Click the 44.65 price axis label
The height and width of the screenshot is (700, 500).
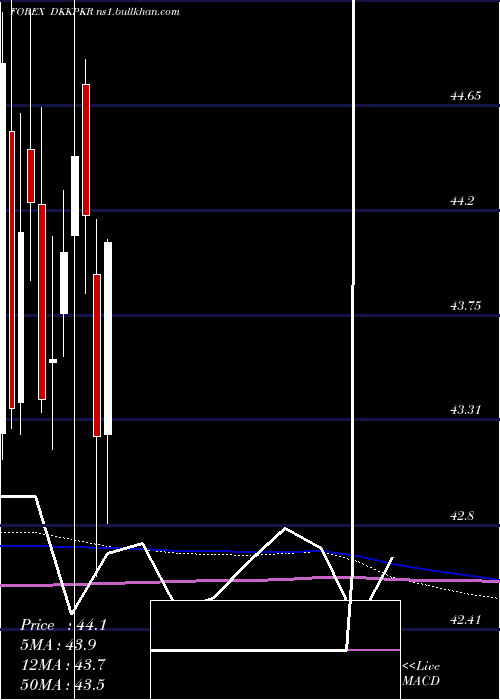(465, 96)
